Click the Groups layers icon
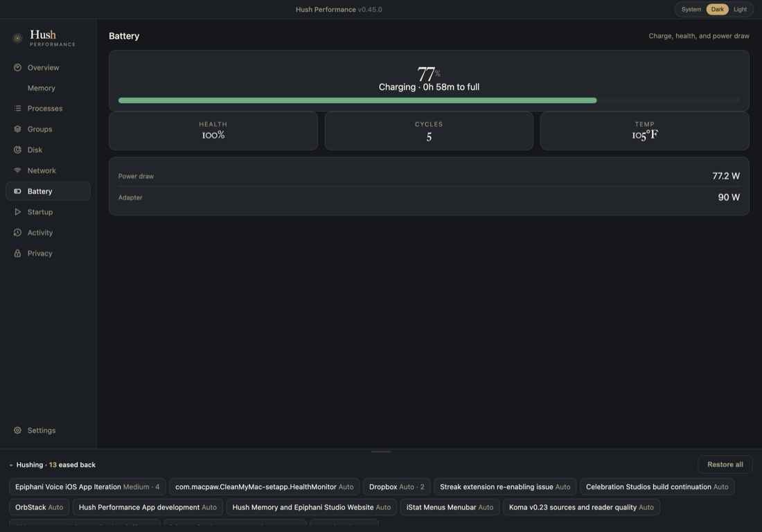This screenshot has width=762, height=532. point(17,130)
